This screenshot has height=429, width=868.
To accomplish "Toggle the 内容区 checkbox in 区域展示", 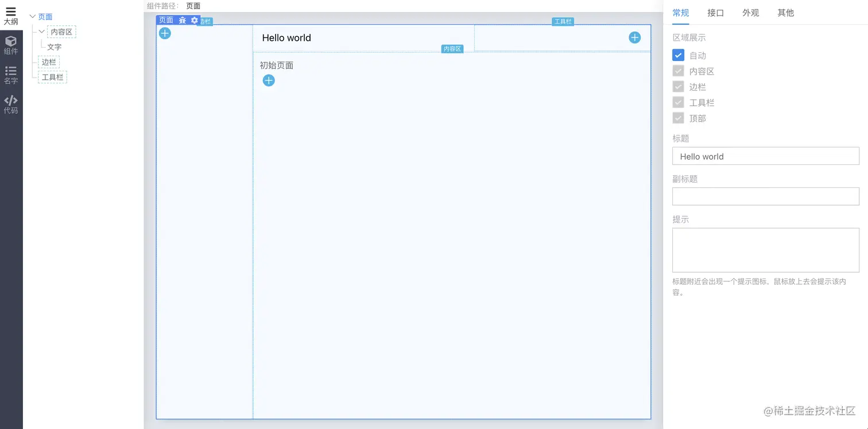I will (678, 71).
